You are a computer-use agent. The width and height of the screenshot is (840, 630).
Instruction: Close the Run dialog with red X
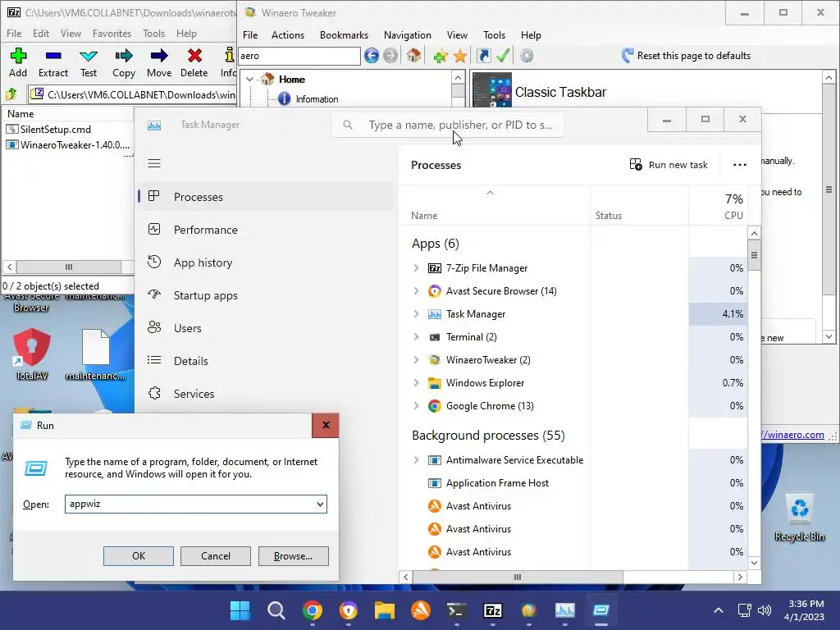(x=325, y=426)
